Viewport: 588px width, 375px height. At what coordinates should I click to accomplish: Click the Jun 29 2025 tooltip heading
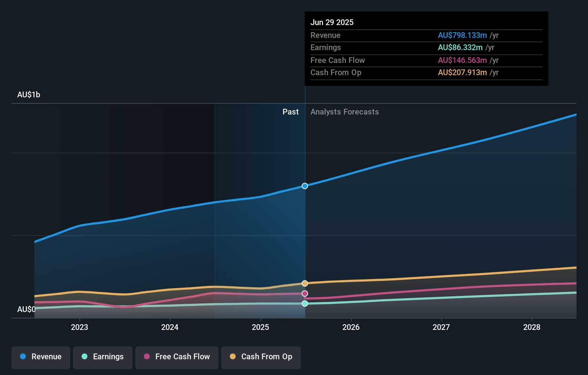pyautogui.click(x=332, y=22)
